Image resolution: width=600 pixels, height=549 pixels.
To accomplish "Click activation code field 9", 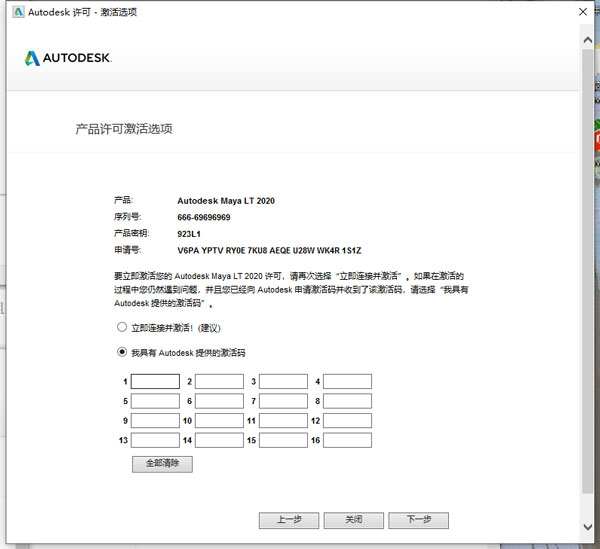I will 155,420.
